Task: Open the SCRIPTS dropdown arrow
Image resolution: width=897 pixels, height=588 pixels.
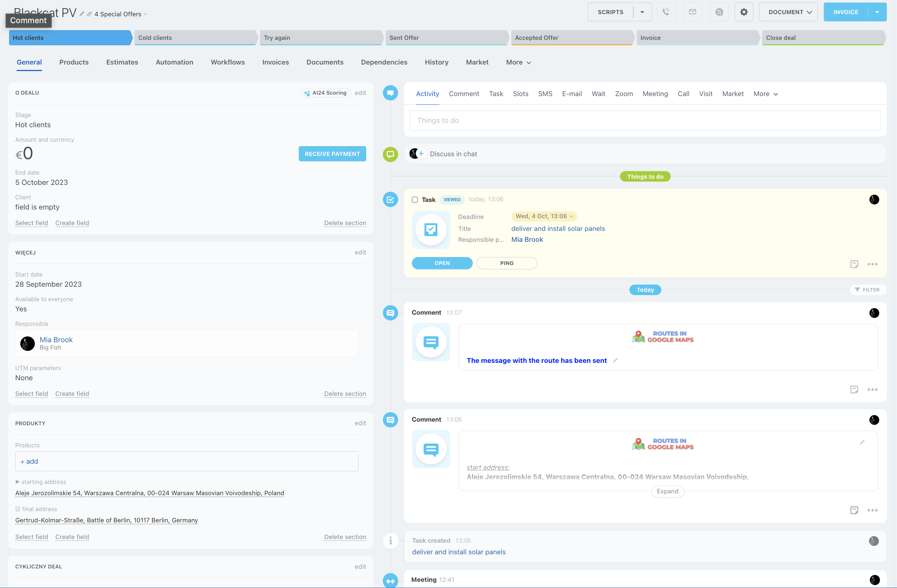Action: coord(642,12)
